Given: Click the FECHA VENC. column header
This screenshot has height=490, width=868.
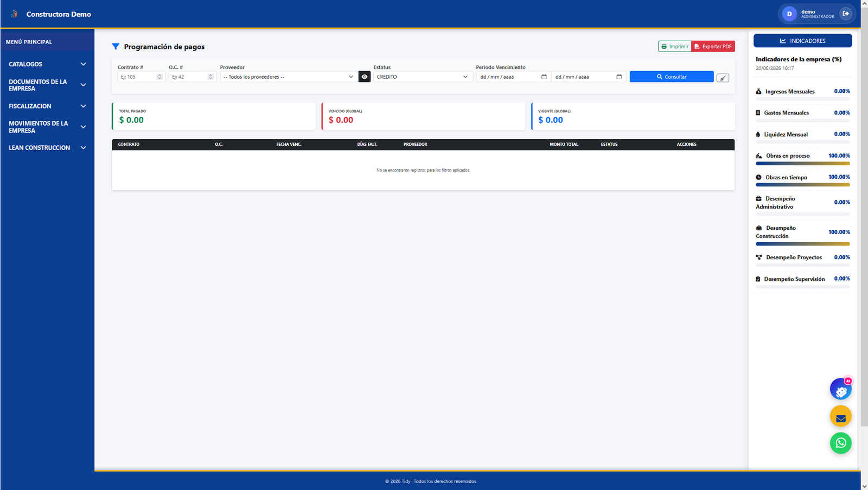Looking at the screenshot, I should tap(289, 144).
